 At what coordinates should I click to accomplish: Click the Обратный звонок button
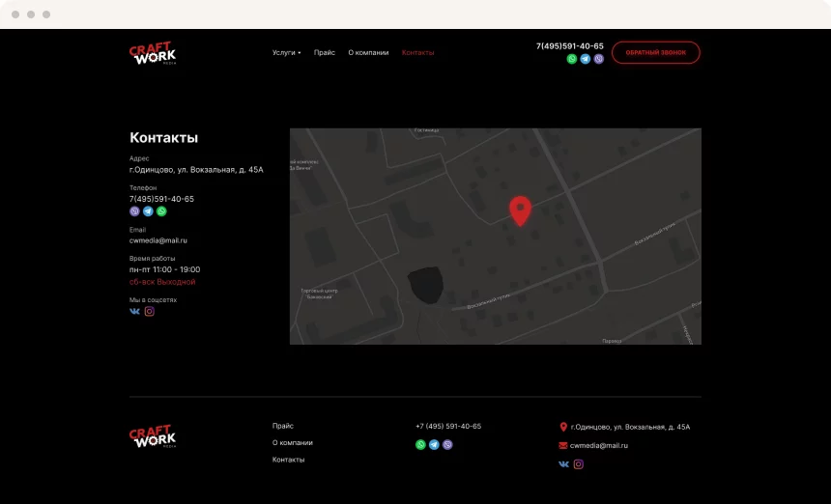(x=656, y=52)
